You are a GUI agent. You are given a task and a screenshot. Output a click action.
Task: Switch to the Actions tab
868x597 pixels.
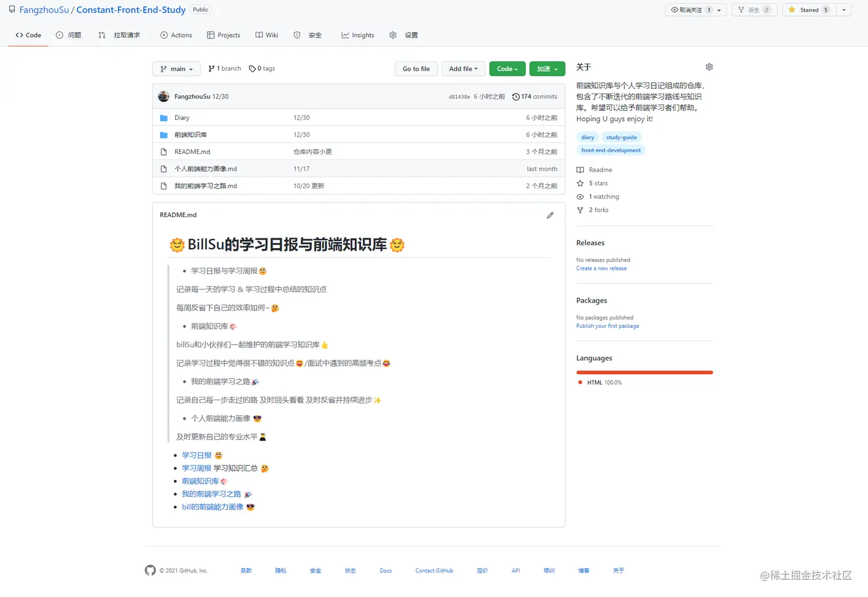176,35
